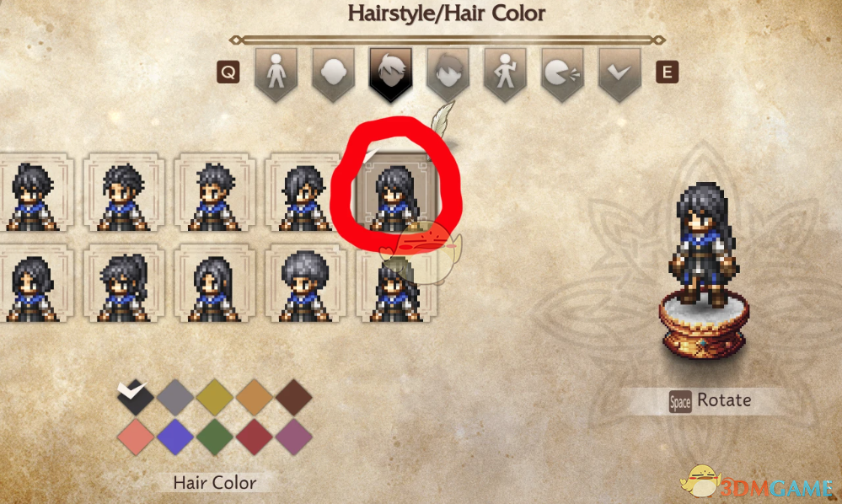Select the highlighted hairstyle tab icon
The image size is (842, 504).
pos(390,73)
